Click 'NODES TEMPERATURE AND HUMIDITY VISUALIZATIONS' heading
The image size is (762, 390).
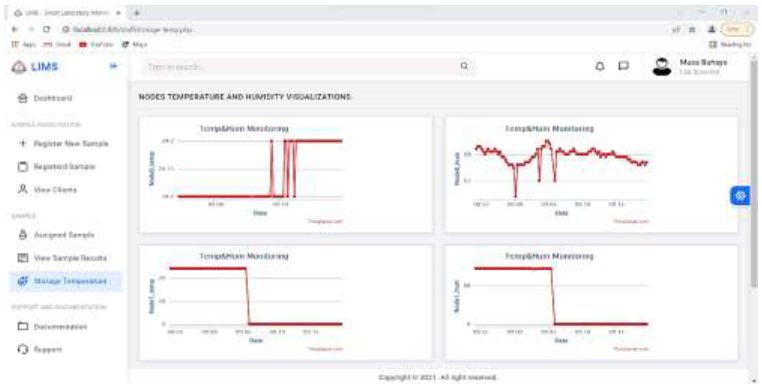click(x=244, y=97)
